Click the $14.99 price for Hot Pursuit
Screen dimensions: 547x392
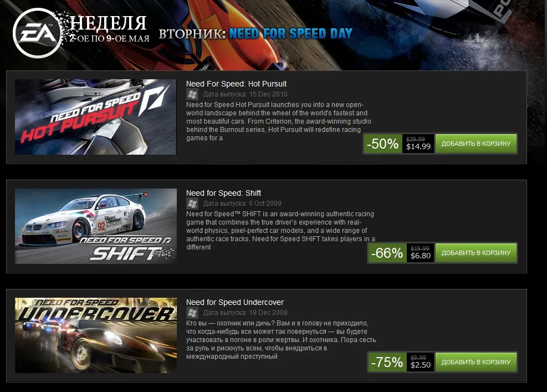tap(418, 146)
